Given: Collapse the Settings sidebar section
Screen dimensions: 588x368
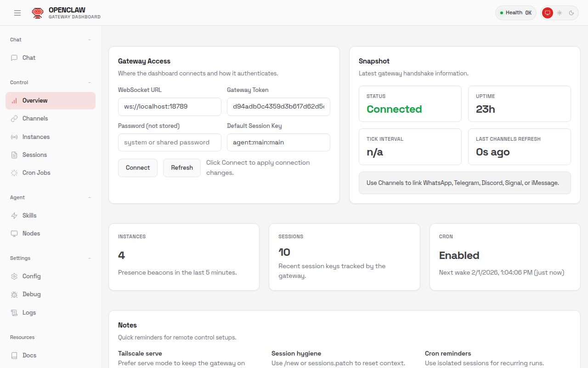Looking at the screenshot, I should point(89,258).
